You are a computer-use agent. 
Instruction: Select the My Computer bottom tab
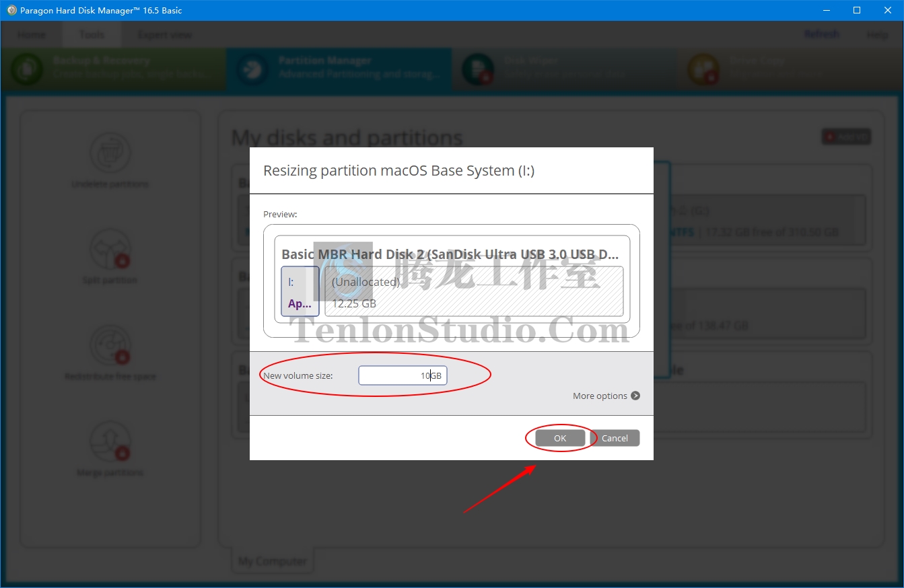[272, 561]
